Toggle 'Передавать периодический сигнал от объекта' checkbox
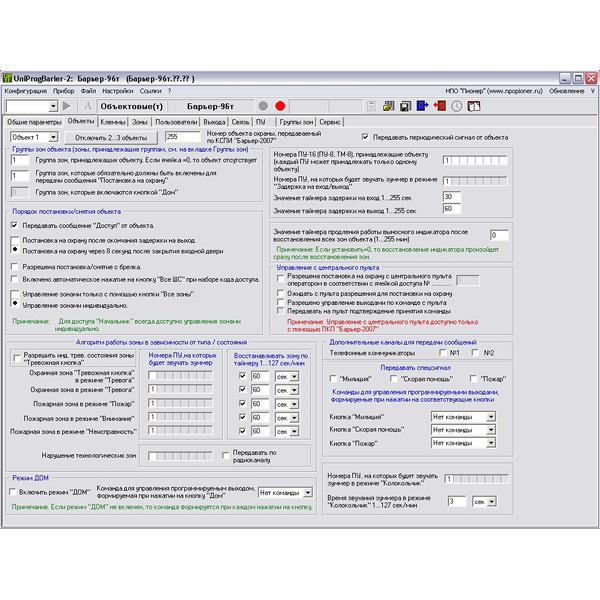Screen dimensions: 600x600 365,136
